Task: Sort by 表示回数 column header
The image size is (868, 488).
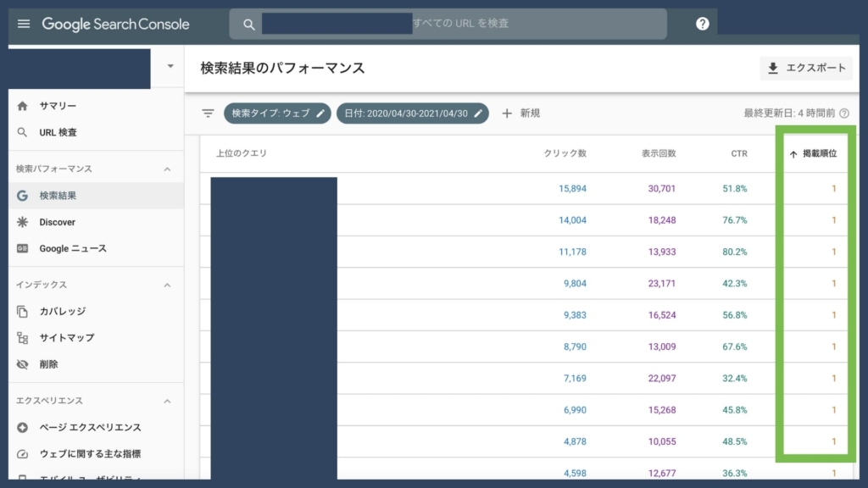Action: point(659,153)
